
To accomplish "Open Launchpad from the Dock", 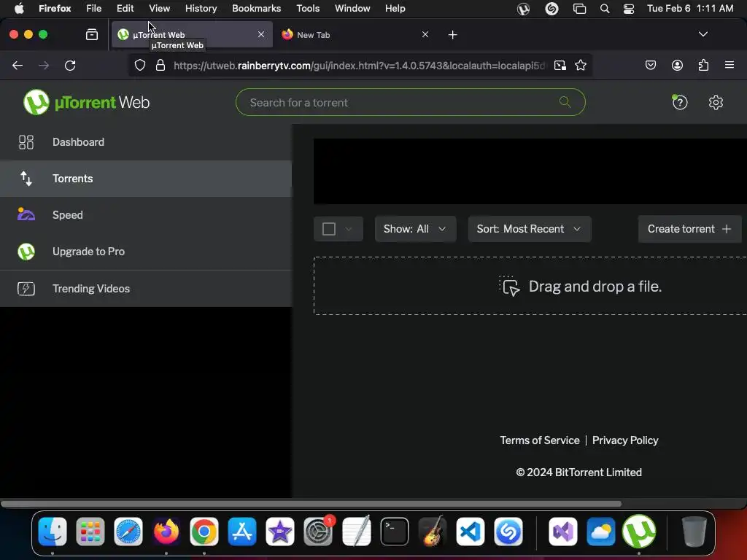I will (90, 532).
